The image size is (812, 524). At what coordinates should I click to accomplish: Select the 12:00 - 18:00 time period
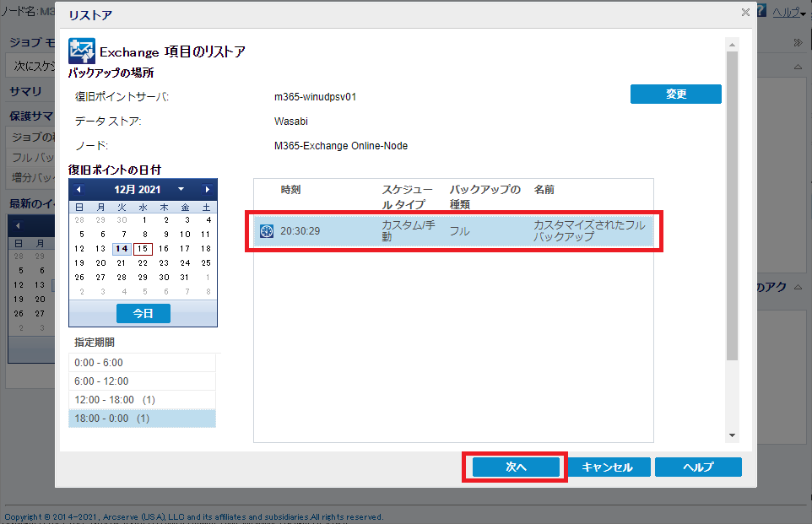click(x=142, y=399)
